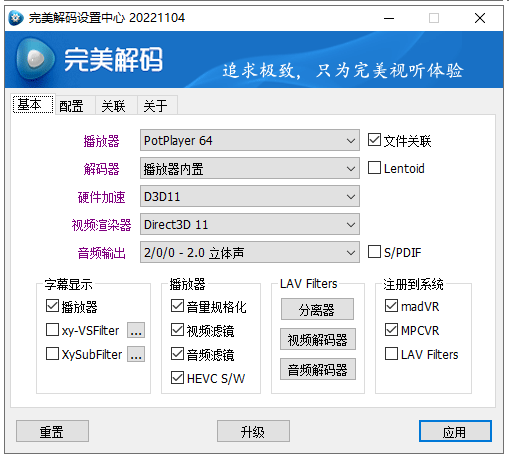Enable S/PDIF output checkbox
The image size is (509, 459).
pyautogui.click(x=374, y=252)
